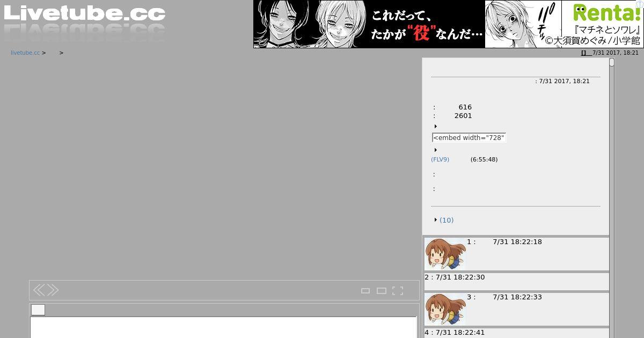Select the duration text (6:55:48)
644x338 pixels.
(484, 159)
